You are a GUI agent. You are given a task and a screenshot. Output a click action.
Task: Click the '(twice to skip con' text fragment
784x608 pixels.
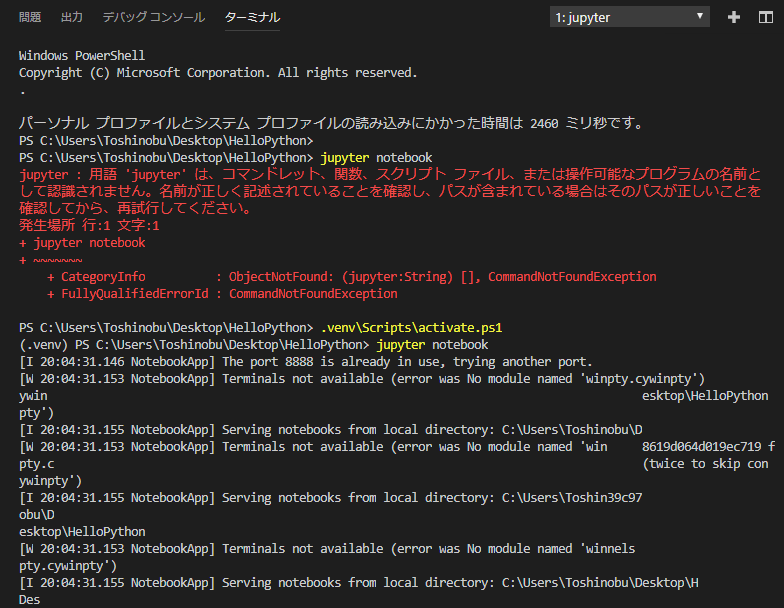point(705,464)
